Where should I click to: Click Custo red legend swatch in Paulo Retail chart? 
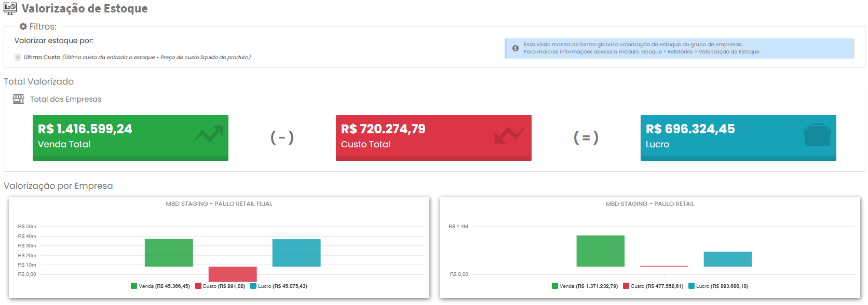626,286
